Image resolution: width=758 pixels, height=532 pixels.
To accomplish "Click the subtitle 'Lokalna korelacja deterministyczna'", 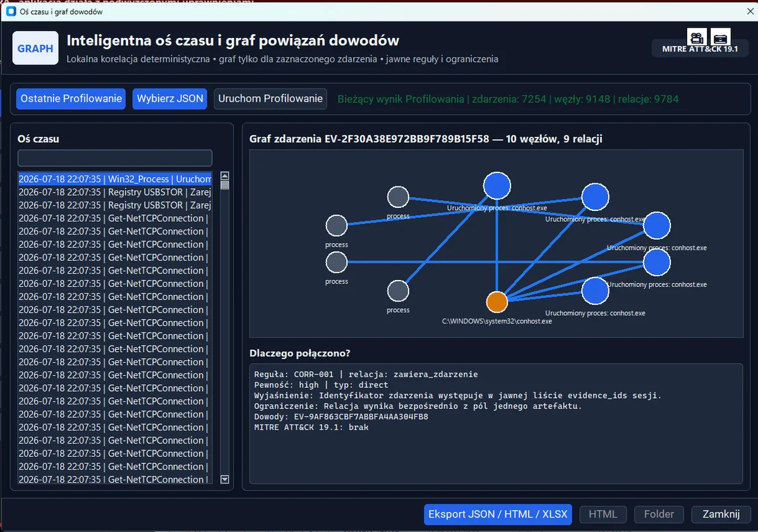I will tap(139, 59).
